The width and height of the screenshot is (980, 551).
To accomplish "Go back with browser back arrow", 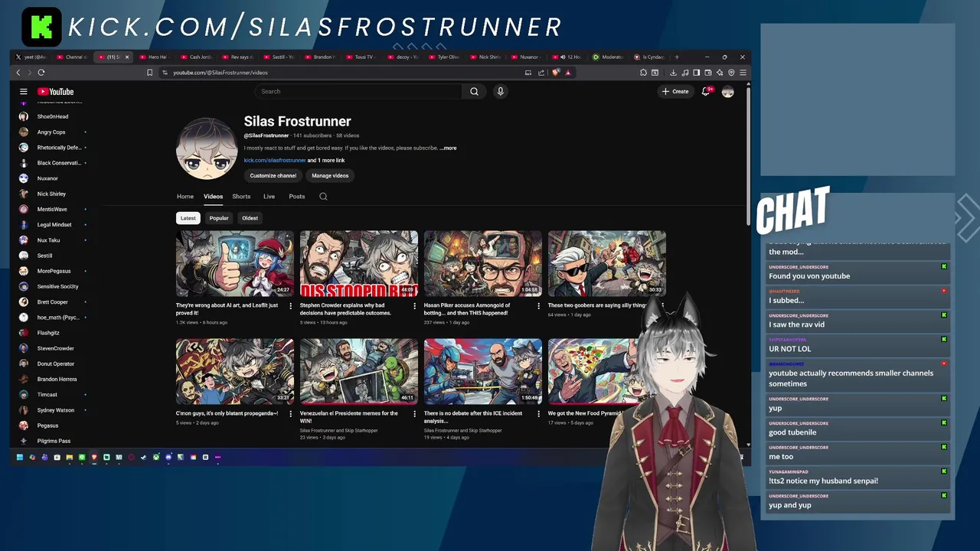I will 18,73.
